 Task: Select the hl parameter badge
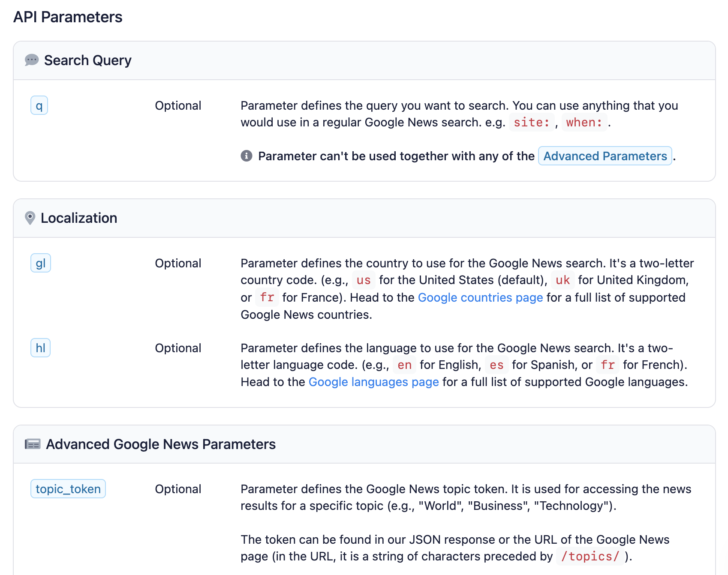pyautogui.click(x=40, y=348)
